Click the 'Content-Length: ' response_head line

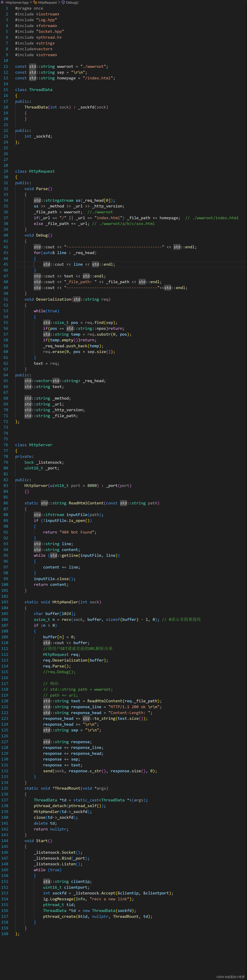[98, 713]
